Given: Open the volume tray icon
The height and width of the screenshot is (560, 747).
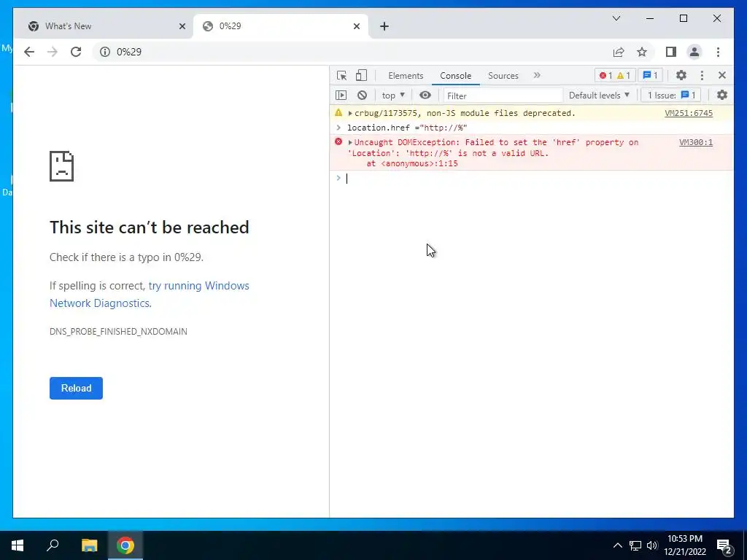Looking at the screenshot, I should coord(652,545).
